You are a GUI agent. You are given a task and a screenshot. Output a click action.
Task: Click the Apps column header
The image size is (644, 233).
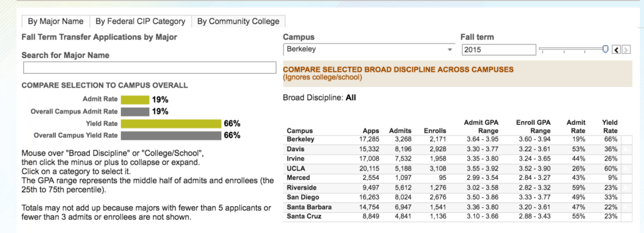click(x=371, y=131)
